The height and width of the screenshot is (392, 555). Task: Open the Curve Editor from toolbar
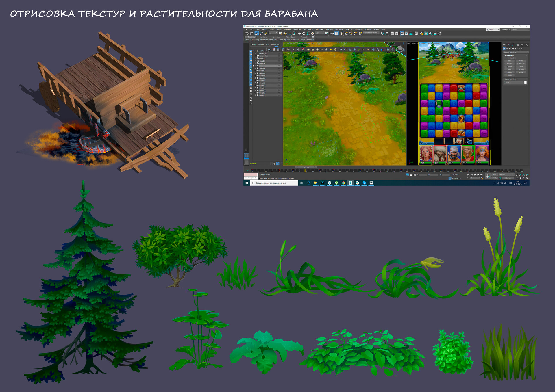(x=406, y=33)
